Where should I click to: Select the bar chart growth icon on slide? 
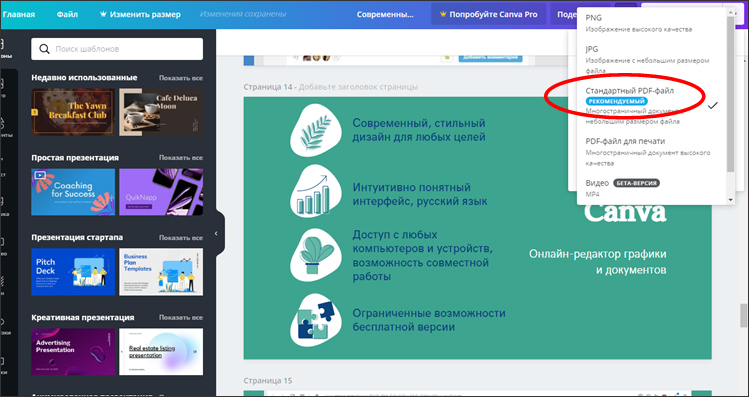point(315,191)
